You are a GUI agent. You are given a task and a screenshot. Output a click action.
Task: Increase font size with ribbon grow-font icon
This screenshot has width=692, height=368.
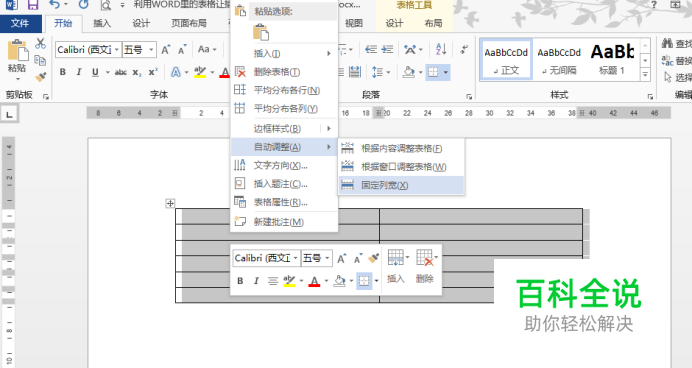tap(165, 49)
